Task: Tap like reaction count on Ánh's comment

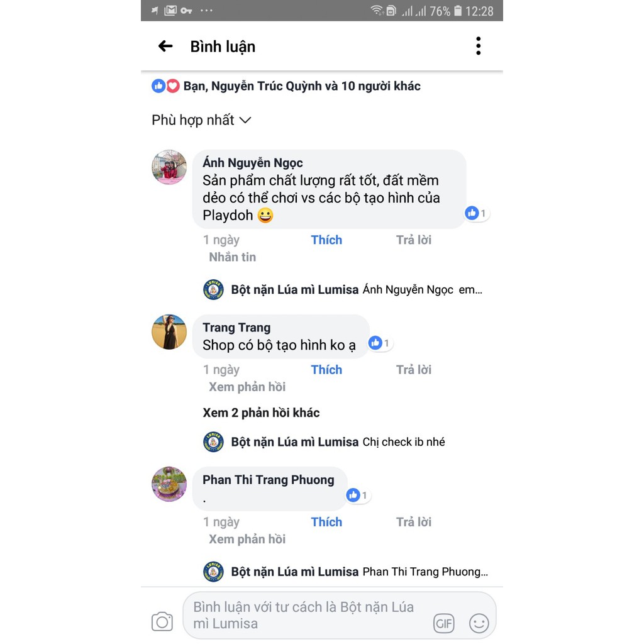Action: (x=477, y=213)
